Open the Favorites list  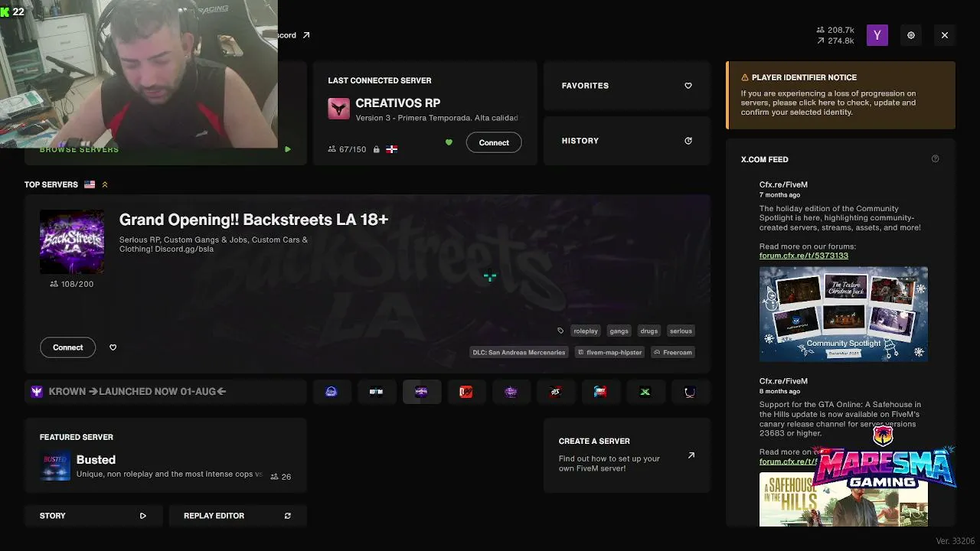(x=627, y=86)
